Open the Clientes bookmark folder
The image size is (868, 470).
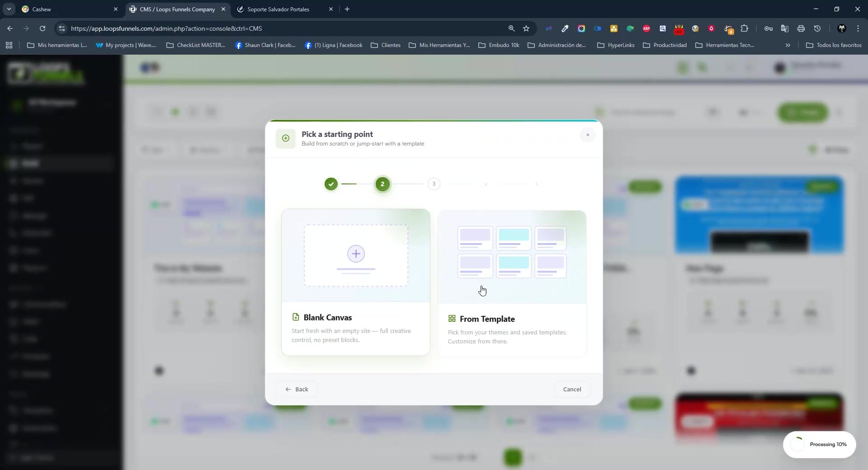[386, 45]
